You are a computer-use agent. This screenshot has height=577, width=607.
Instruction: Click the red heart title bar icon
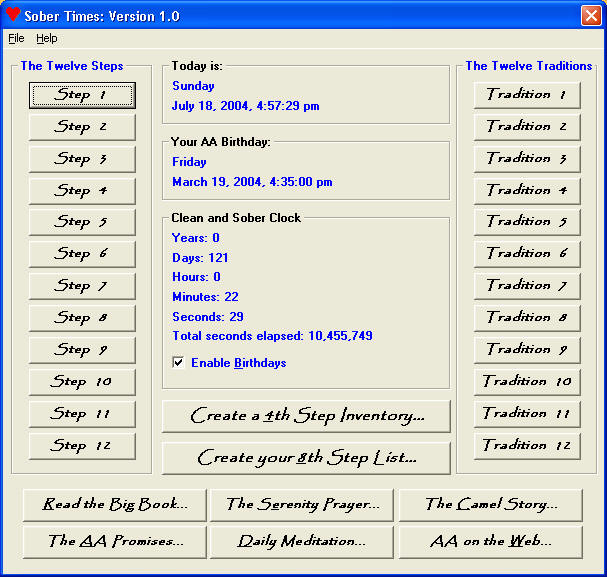14,16
